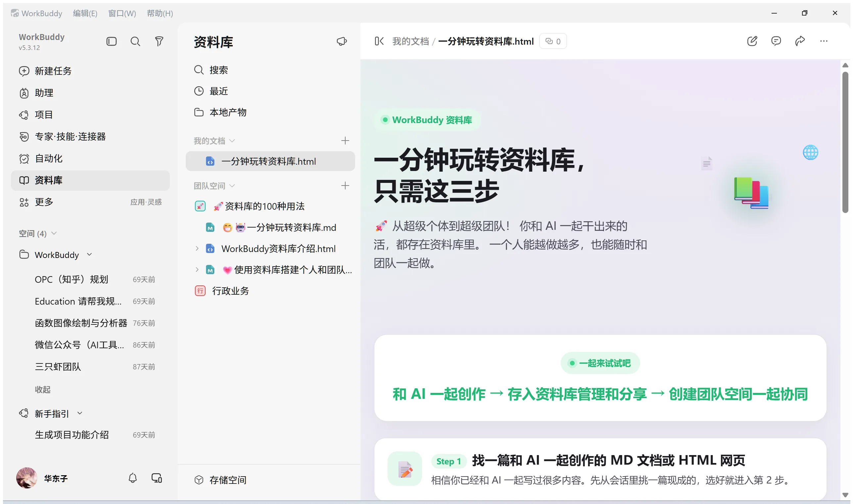Viewport: 854px width, 504px height.
Task: Click the blue globe icon in document
Action: [x=810, y=152]
